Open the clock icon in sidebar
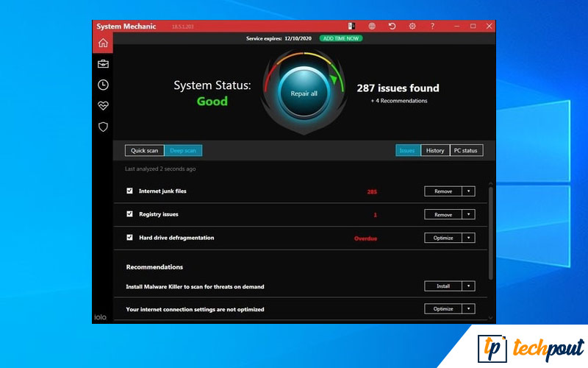 [x=103, y=85]
